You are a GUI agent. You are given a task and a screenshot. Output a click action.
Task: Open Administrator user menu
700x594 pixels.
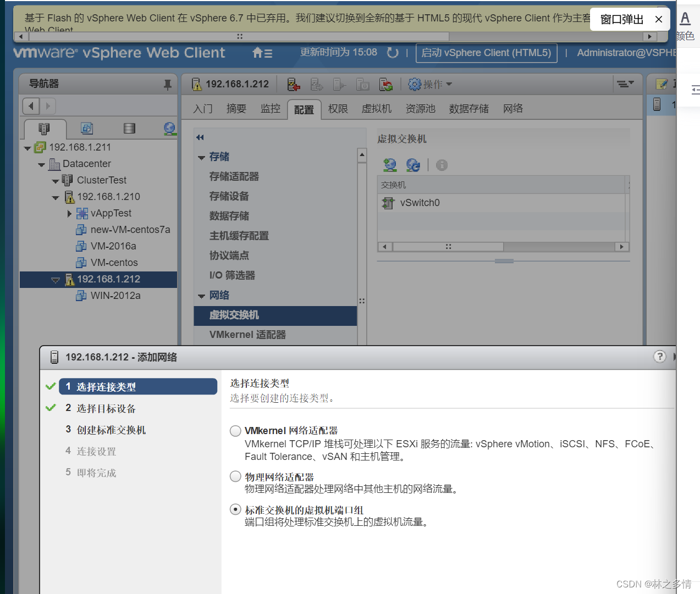pos(626,53)
